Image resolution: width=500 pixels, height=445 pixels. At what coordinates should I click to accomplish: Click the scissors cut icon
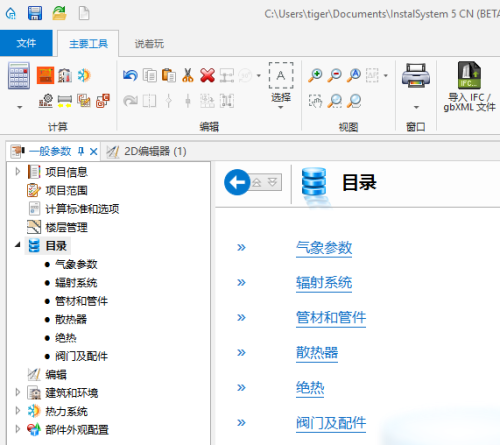pos(188,75)
